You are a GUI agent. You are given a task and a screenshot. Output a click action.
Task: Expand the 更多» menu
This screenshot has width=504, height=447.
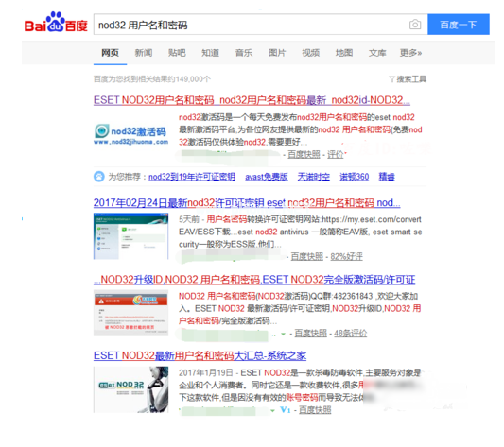pyautogui.click(x=410, y=53)
